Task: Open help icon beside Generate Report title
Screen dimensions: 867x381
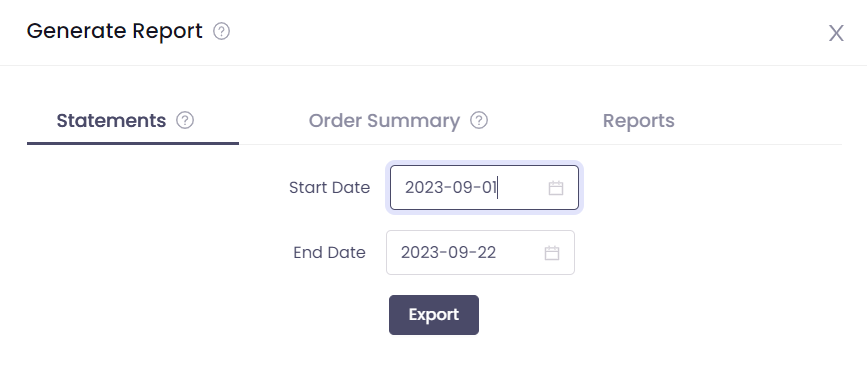Action: [221, 32]
